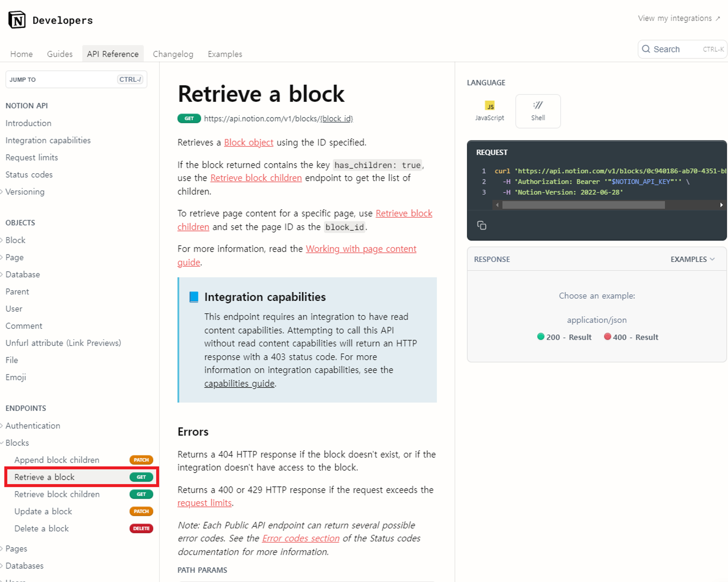Switch to the Changelog tab
This screenshot has width=728, height=582.
173,54
